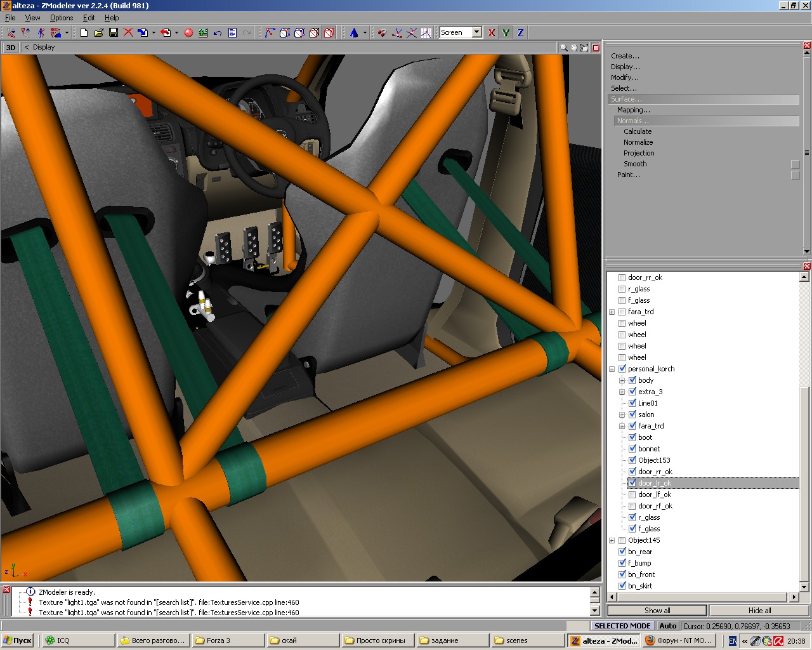Toggle the Z axis lock button

[520, 32]
